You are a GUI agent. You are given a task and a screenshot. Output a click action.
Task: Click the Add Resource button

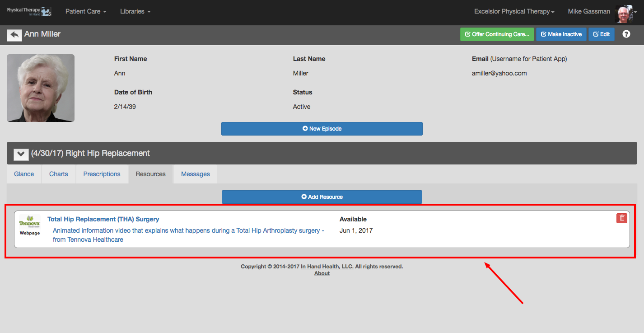click(322, 197)
